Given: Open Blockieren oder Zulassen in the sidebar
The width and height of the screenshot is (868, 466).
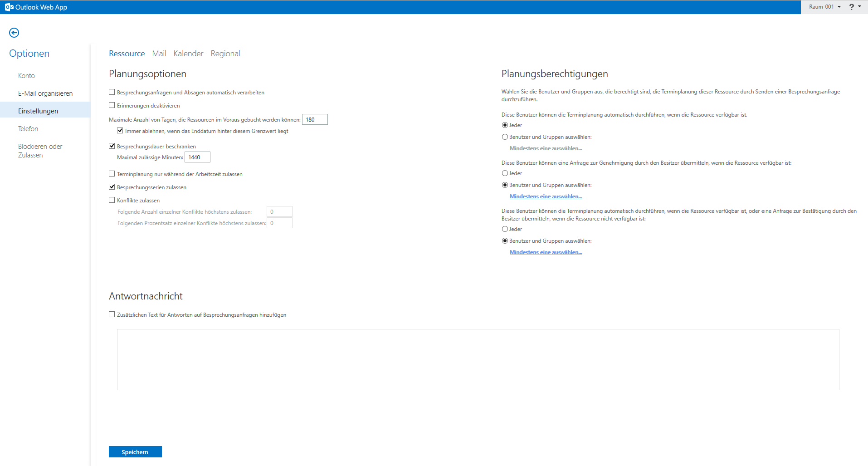Looking at the screenshot, I should (x=40, y=151).
